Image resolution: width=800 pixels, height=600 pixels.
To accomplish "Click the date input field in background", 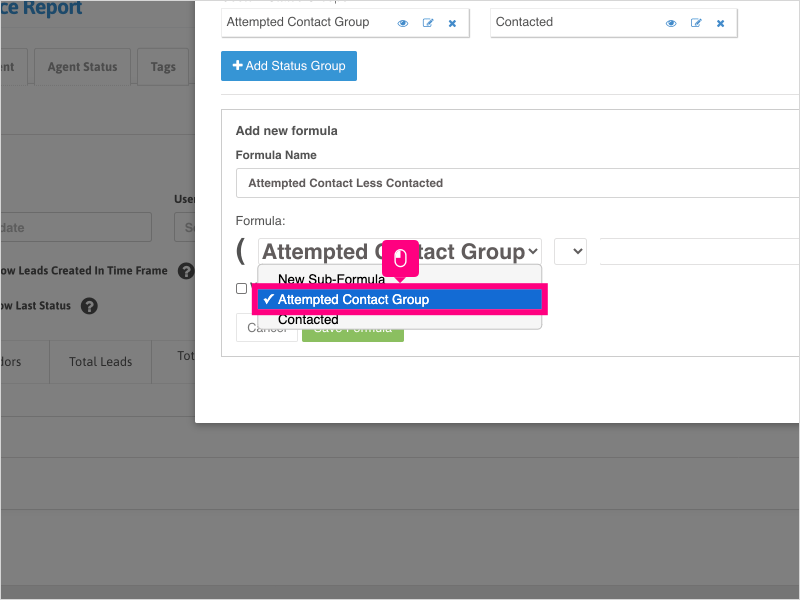I will [76, 227].
